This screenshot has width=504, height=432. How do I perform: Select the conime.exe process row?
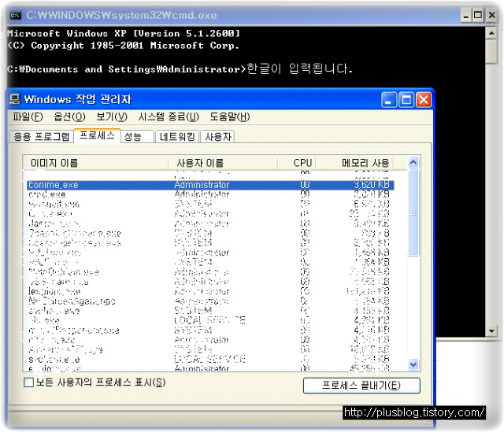pyautogui.click(x=210, y=185)
